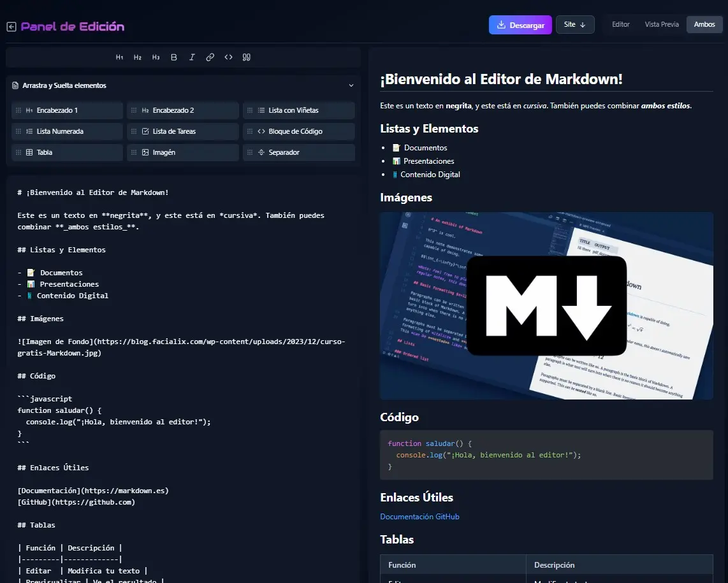Click the drag handle on Bloque de Código
Image resolution: width=728 pixels, height=583 pixels.
tap(250, 131)
